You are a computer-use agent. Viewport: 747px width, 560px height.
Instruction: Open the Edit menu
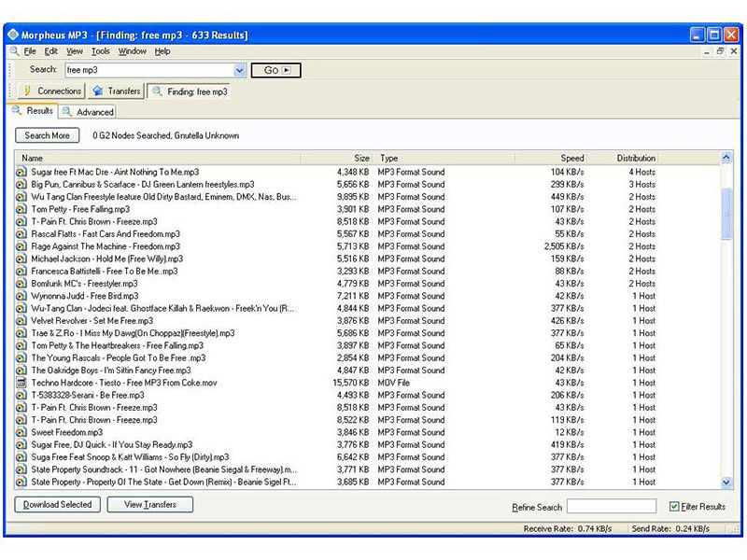click(50, 51)
